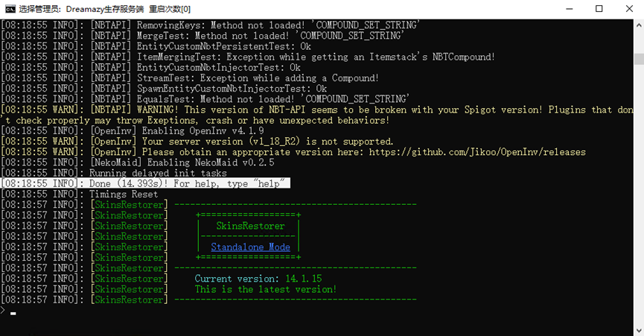Image resolution: width=644 pixels, height=336 pixels.
Task: Click the SkinsRestorer title inside the ASCII box
Action: (250, 226)
